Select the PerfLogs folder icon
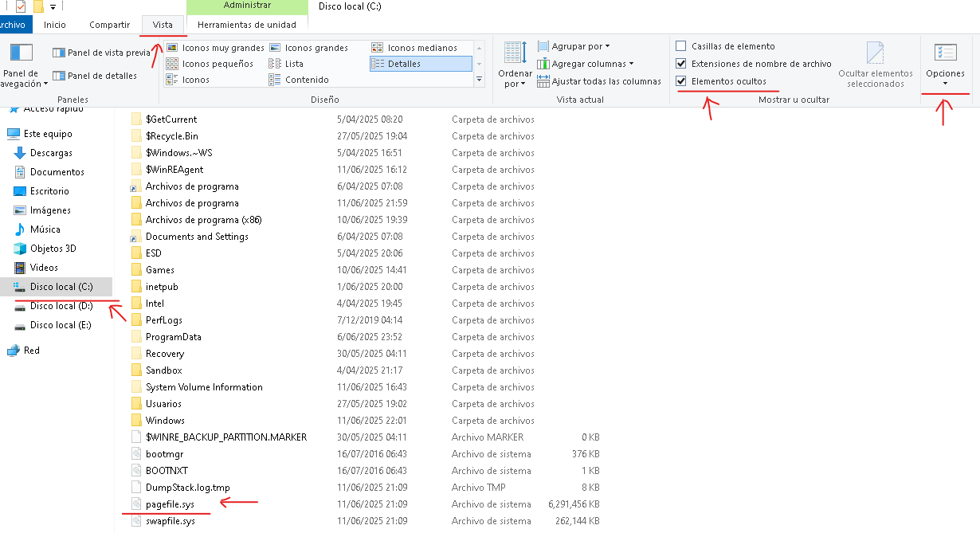Viewport: 980px width, 533px height. [x=136, y=320]
